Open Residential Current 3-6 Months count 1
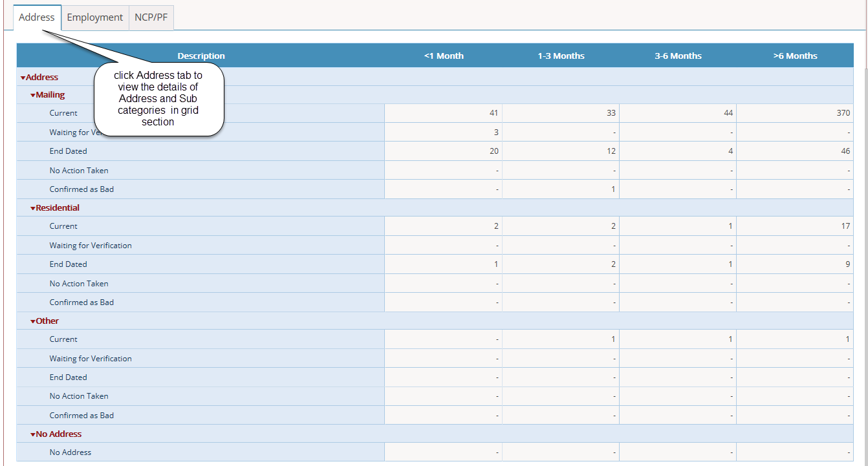The width and height of the screenshot is (868, 466). pyautogui.click(x=730, y=226)
